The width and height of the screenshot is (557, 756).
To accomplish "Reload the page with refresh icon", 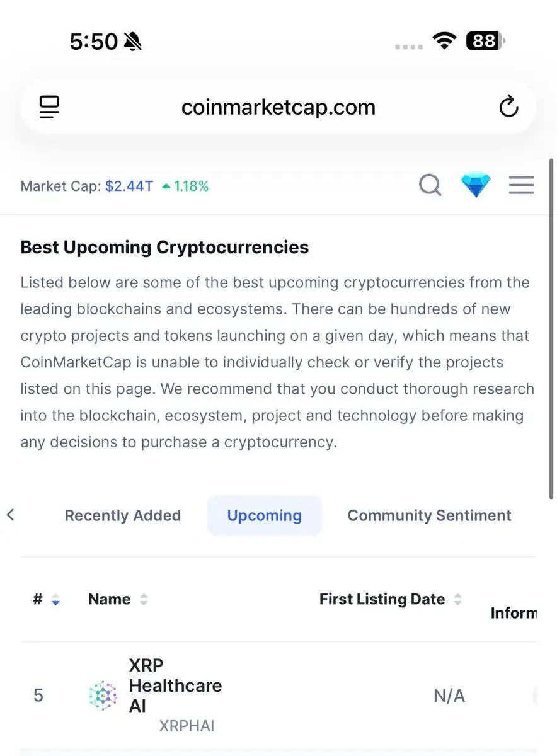I will click(x=508, y=107).
